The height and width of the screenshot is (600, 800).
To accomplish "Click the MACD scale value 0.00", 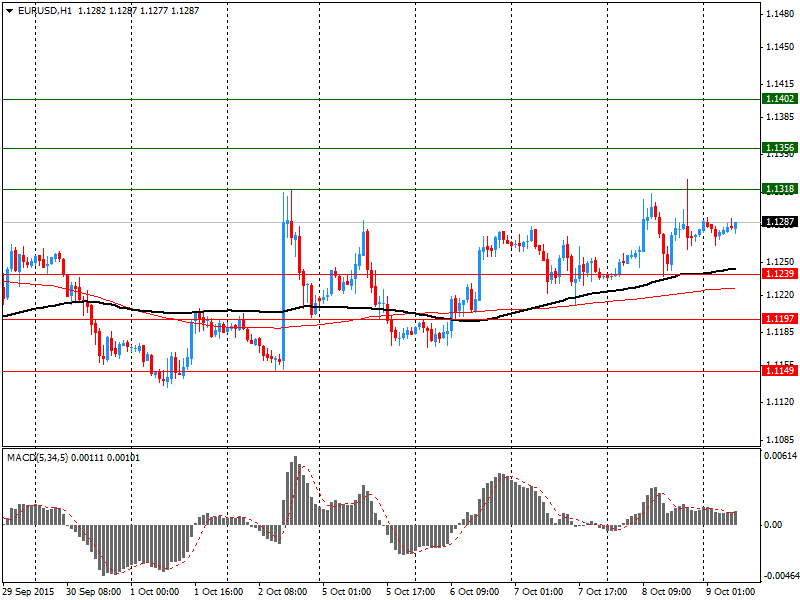I will (773, 525).
